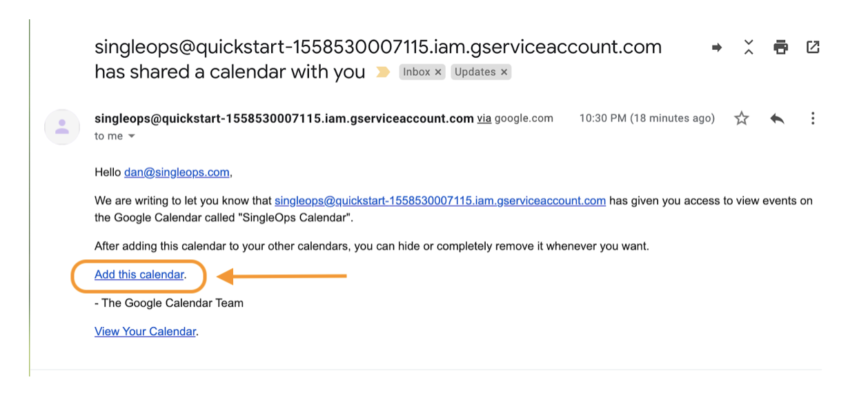The height and width of the screenshot is (393, 868).
Task: Remove the Inbox label via its X
Action: point(438,72)
